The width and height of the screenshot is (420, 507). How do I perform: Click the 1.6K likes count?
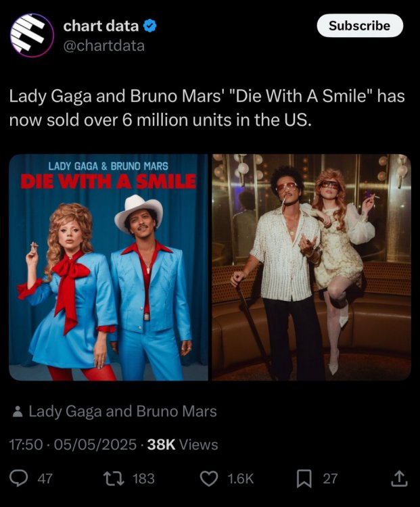click(240, 479)
